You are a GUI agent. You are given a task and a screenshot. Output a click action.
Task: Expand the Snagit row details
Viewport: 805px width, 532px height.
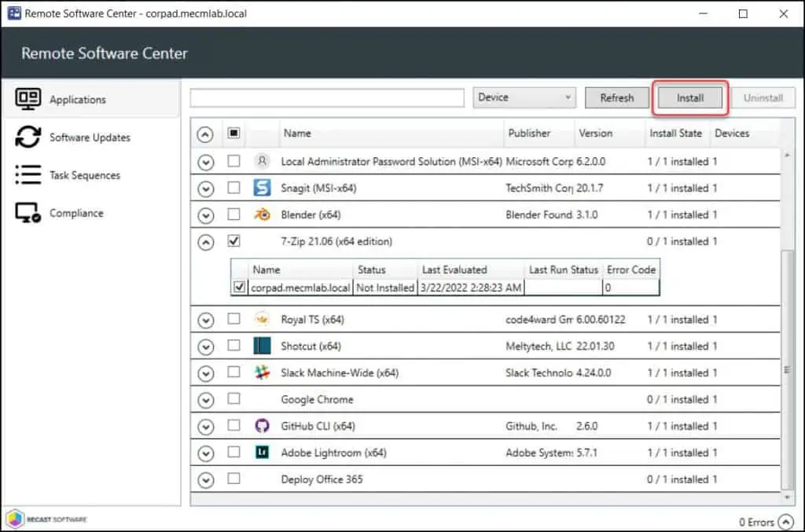click(x=205, y=189)
